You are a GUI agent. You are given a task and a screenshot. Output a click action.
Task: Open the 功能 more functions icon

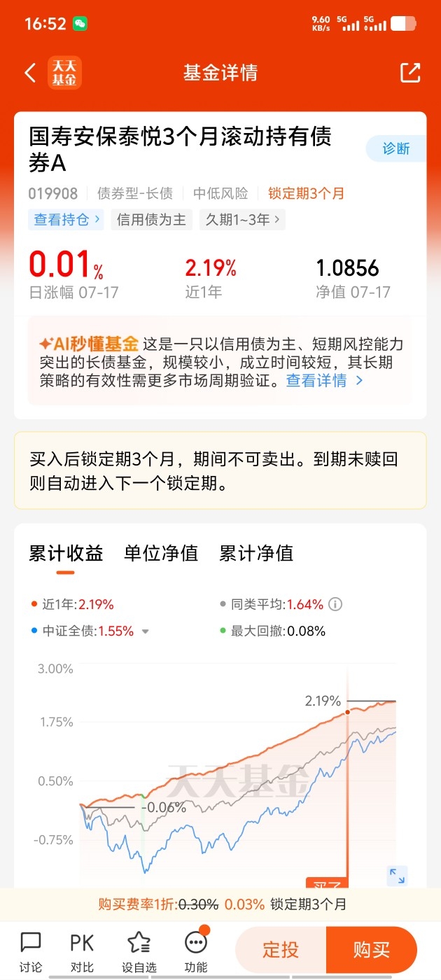click(196, 942)
